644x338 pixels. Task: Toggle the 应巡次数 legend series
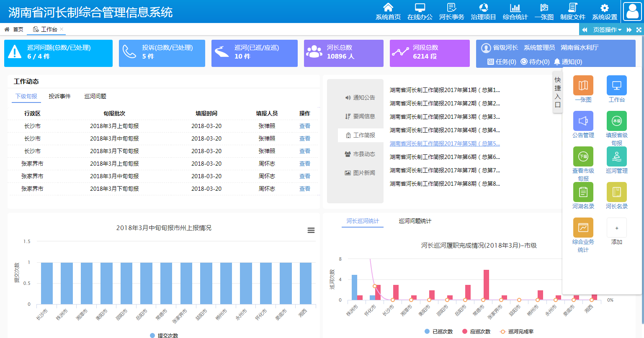pos(476,331)
